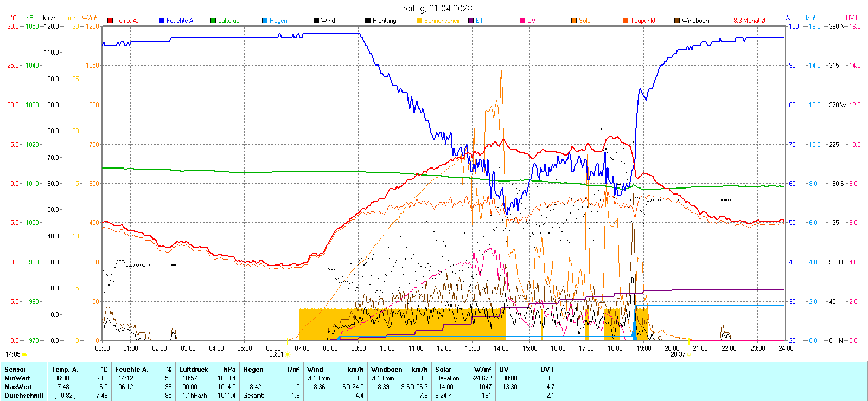Click the chart title Freitag, 21.04.2023
The height and width of the screenshot is (401, 868).
pyautogui.click(x=435, y=8)
